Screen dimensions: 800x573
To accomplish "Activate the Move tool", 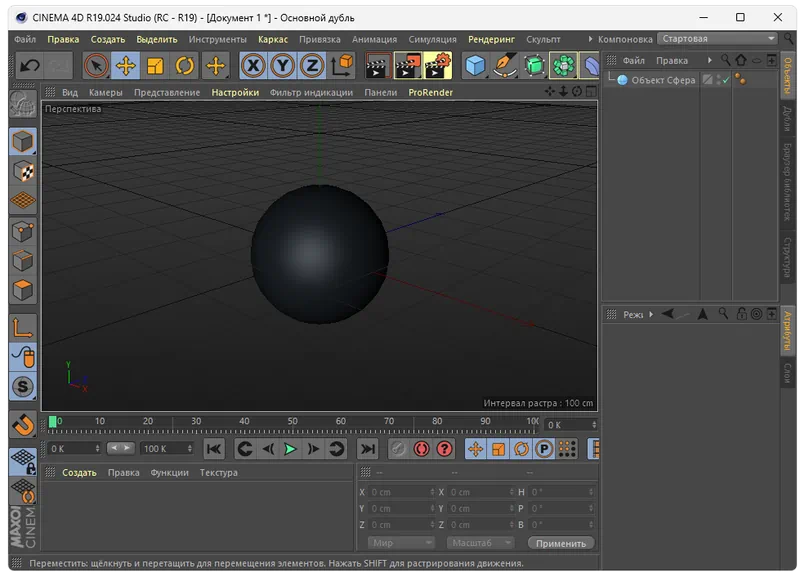I will [126, 65].
